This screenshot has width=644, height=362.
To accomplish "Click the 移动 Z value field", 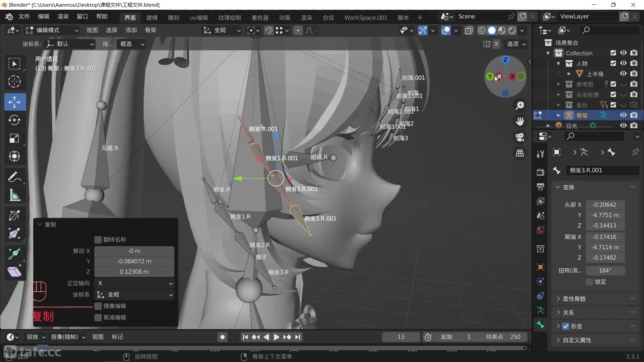I will coord(134,272).
